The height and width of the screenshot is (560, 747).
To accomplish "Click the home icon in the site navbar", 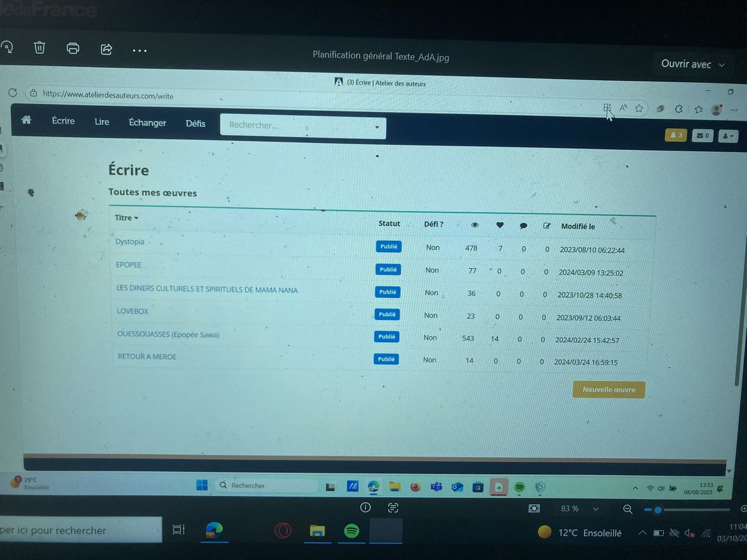I will click(26, 119).
